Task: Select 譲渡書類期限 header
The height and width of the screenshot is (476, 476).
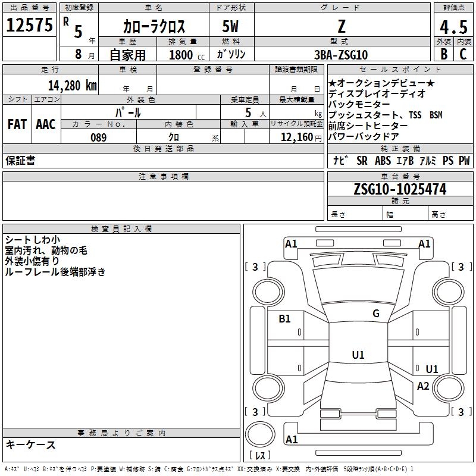Action: point(296,69)
